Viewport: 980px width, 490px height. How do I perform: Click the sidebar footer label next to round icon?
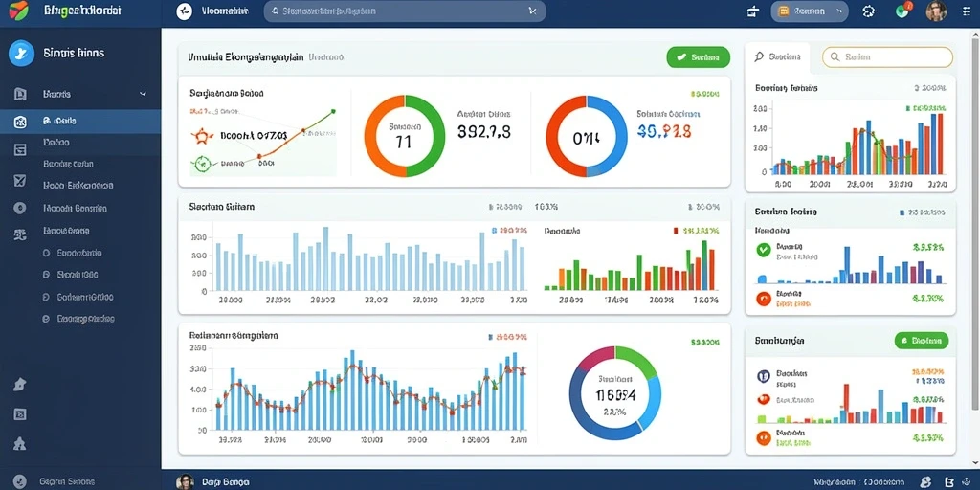(x=68, y=482)
